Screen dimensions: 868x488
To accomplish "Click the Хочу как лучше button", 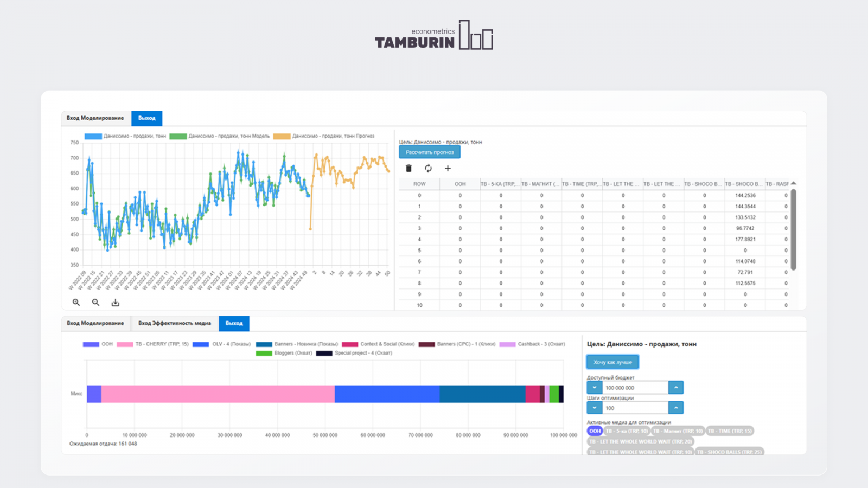I will [x=612, y=362].
